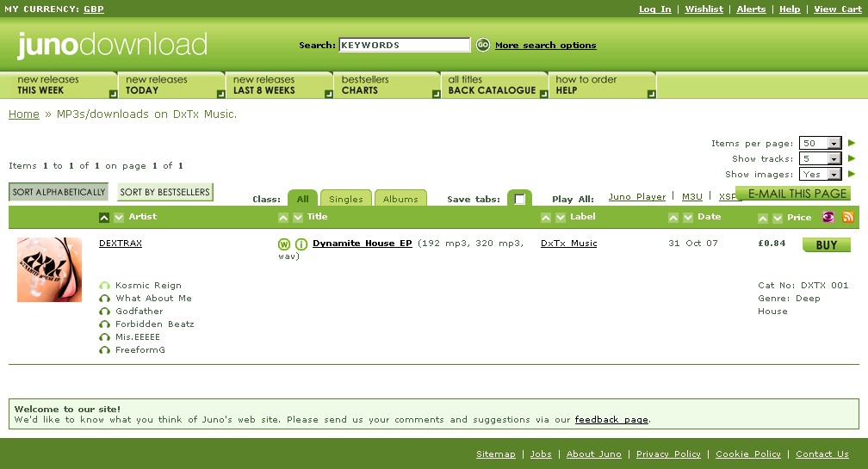Apply Items per page green arrow
The height and width of the screenshot is (469, 868).
(852, 143)
